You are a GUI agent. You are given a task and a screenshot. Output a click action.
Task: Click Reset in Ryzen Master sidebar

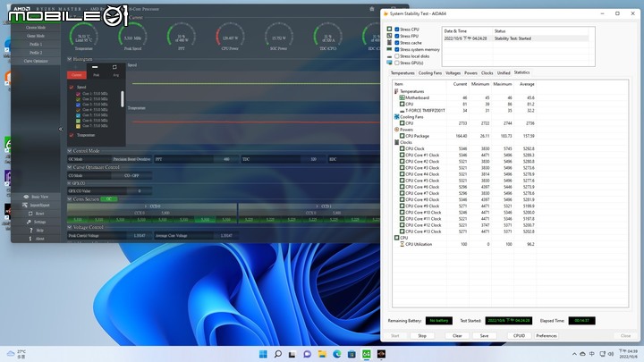tap(36, 214)
